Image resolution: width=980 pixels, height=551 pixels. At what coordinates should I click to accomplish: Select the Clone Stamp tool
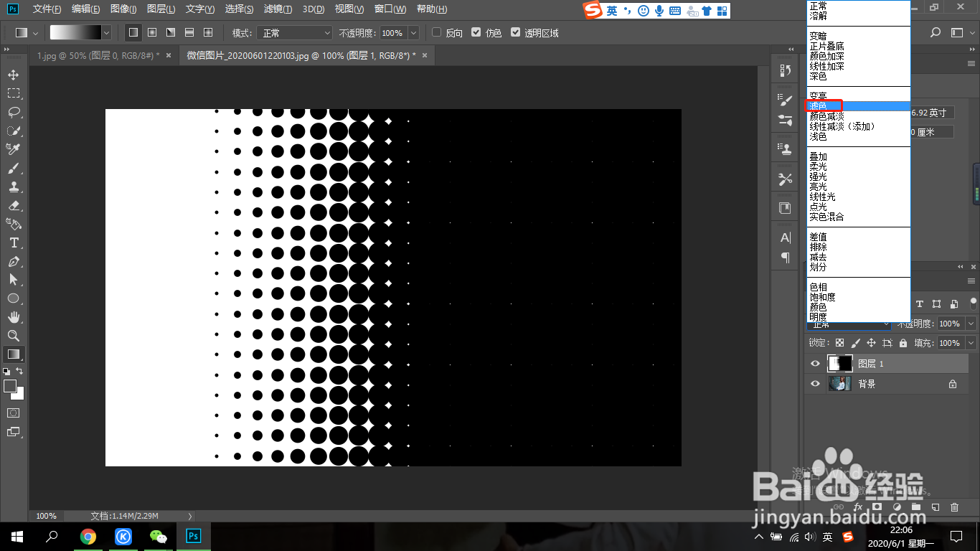pos(13,187)
